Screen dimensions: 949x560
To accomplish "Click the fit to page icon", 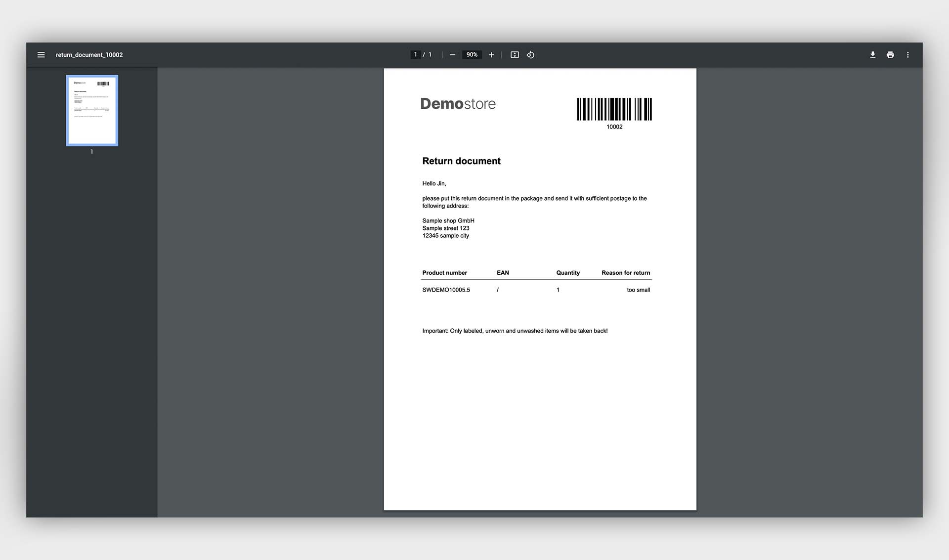I will [x=515, y=55].
